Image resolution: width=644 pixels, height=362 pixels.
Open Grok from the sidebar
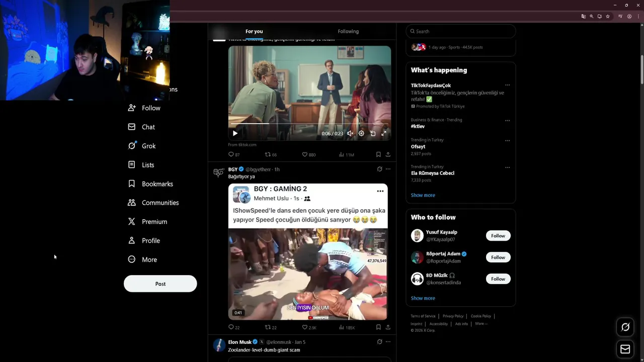[142, 146]
